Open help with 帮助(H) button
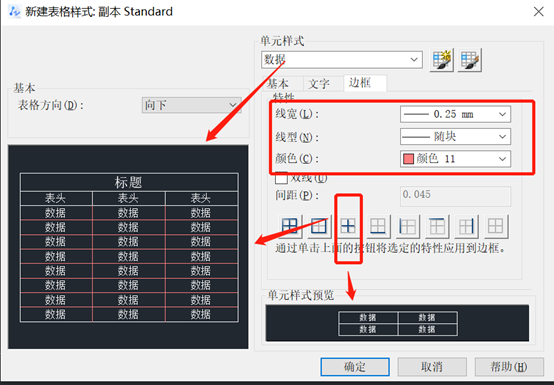554x385 pixels. (x=509, y=367)
